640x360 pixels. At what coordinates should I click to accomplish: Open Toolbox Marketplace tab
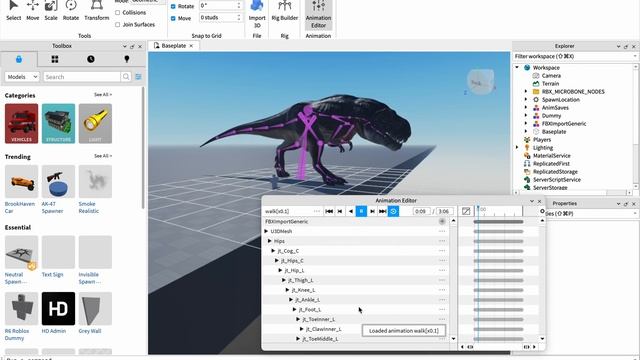[x=19, y=59]
